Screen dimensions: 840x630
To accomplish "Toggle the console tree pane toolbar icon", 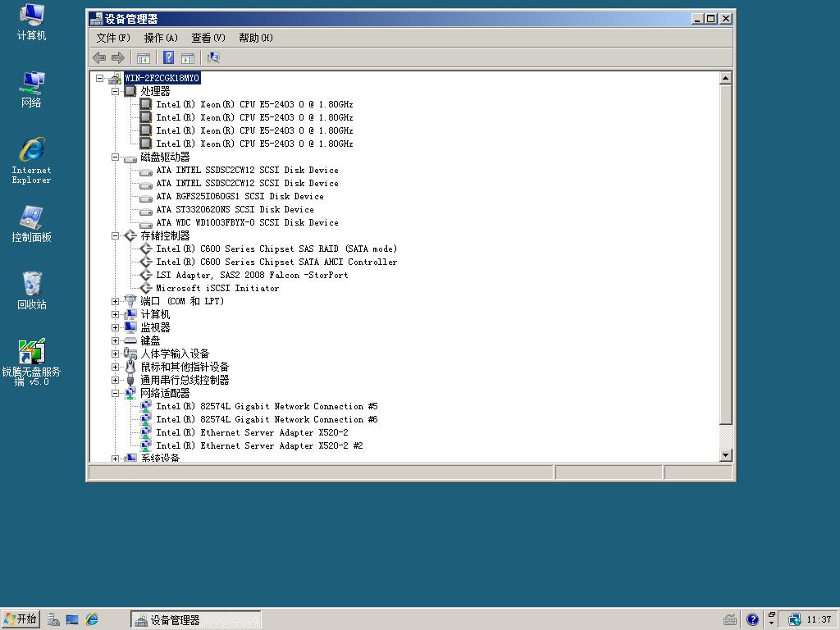I will pyautogui.click(x=143, y=58).
